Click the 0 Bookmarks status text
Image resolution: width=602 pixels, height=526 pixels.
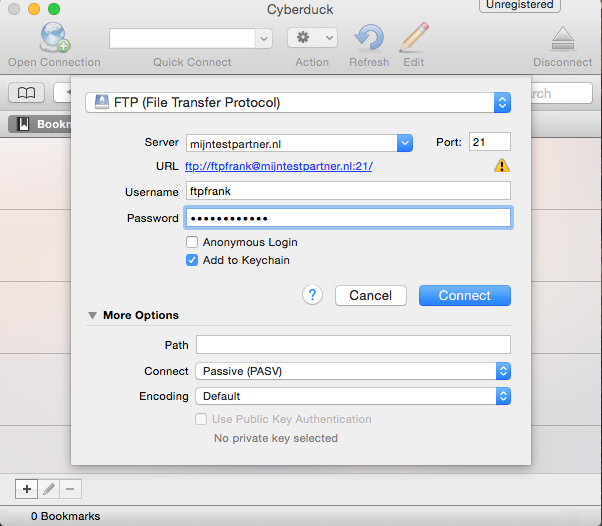(65, 516)
